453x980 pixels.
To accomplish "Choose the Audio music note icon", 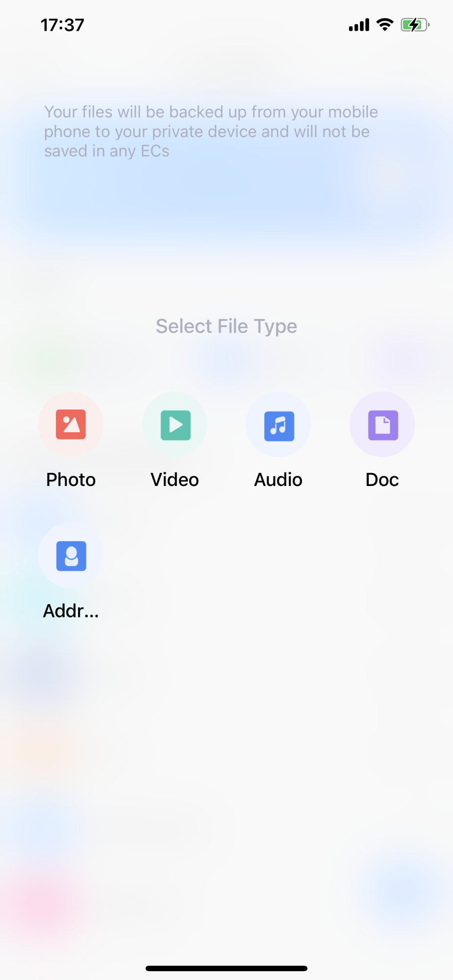I will click(x=278, y=424).
